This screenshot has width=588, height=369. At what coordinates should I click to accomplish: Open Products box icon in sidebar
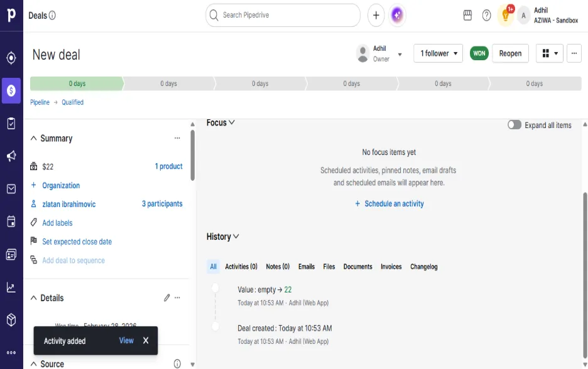pyautogui.click(x=11, y=320)
